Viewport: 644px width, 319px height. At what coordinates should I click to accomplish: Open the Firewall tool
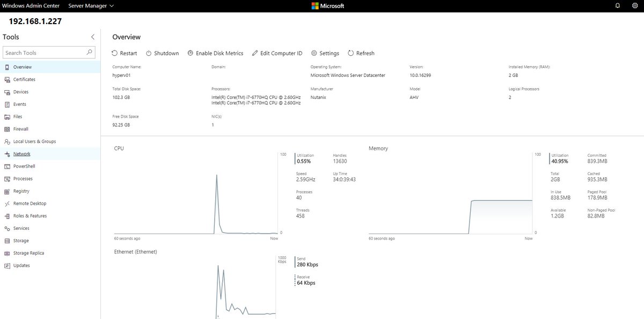tap(50, 129)
